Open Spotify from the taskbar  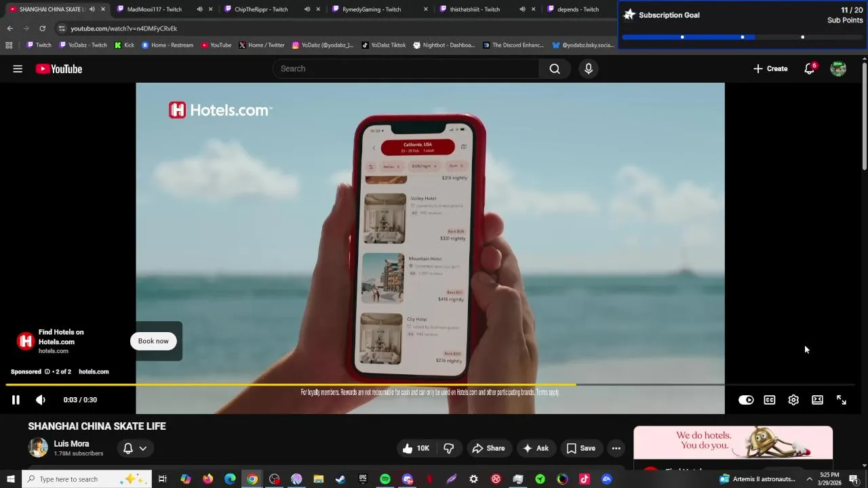385,479
